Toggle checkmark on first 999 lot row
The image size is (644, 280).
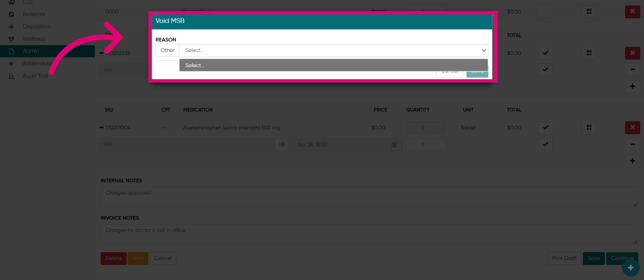tap(545, 70)
